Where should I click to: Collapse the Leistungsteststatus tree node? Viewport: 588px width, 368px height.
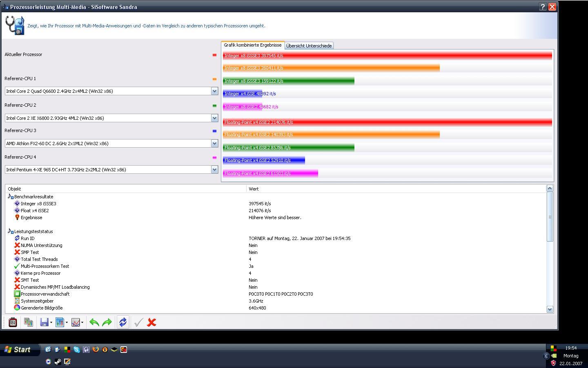[x=11, y=231]
